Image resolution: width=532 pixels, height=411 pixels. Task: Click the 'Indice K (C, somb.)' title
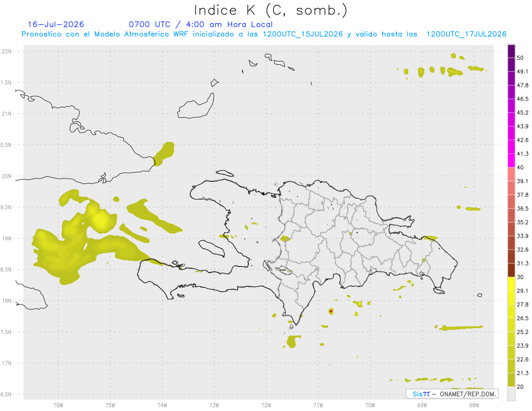[271, 10]
